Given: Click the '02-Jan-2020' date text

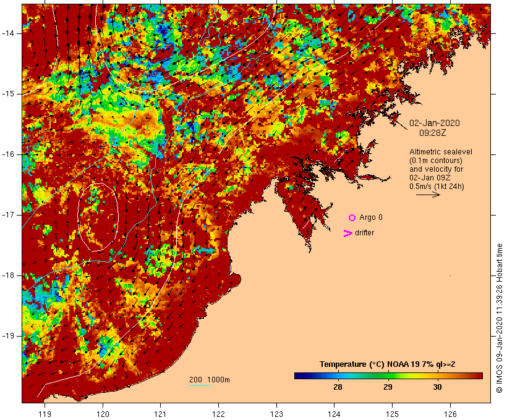Looking at the screenshot, I should click(434, 123).
